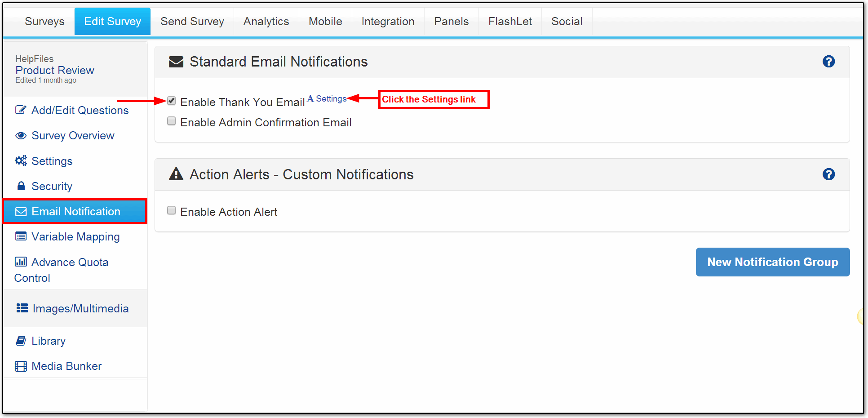Click the Library book icon
The height and width of the screenshot is (418, 868).
pyautogui.click(x=21, y=341)
